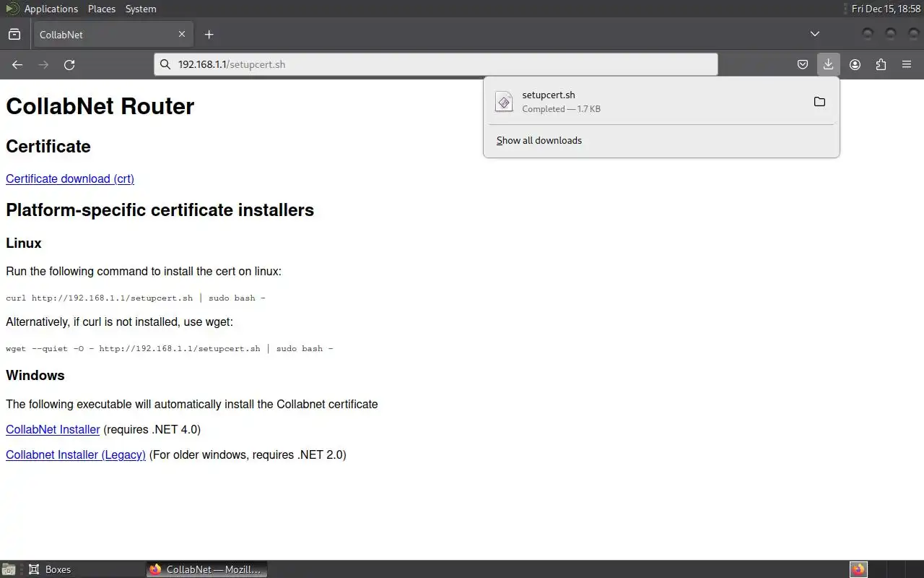
Task: Click the search icon in address bar
Action: click(165, 64)
